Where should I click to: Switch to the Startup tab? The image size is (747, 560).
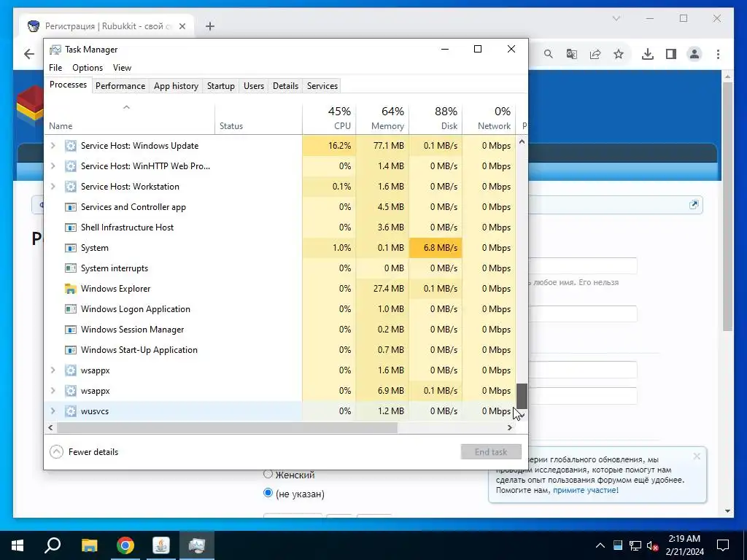220,86
